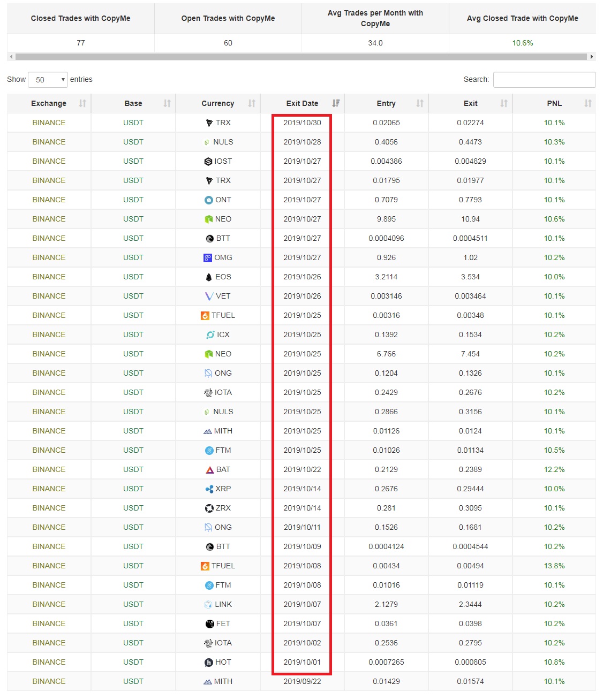Click Open Trades with CopyMe header
The width and height of the screenshot is (603, 700).
[x=228, y=18]
